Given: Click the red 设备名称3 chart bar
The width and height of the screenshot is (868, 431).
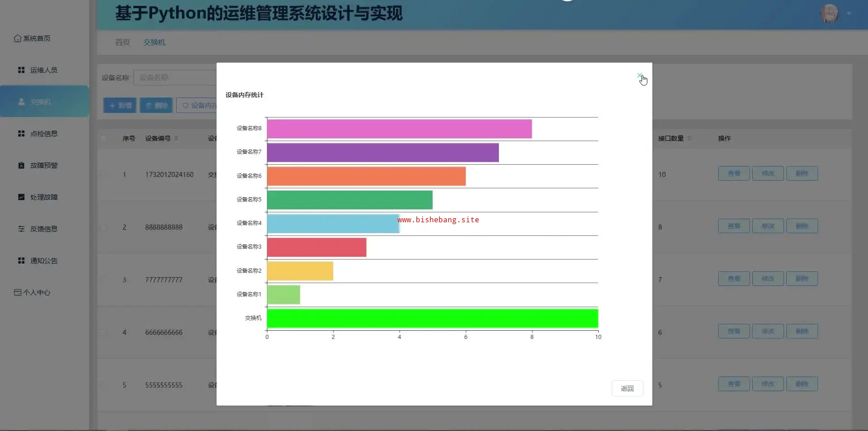Looking at the screenshot, I should (x=316, y=247).
